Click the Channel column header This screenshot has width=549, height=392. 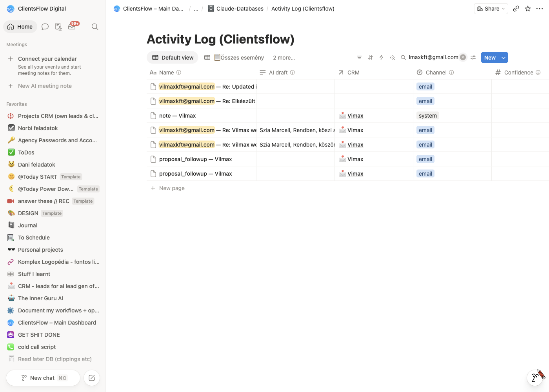click(x=436, y=73)
